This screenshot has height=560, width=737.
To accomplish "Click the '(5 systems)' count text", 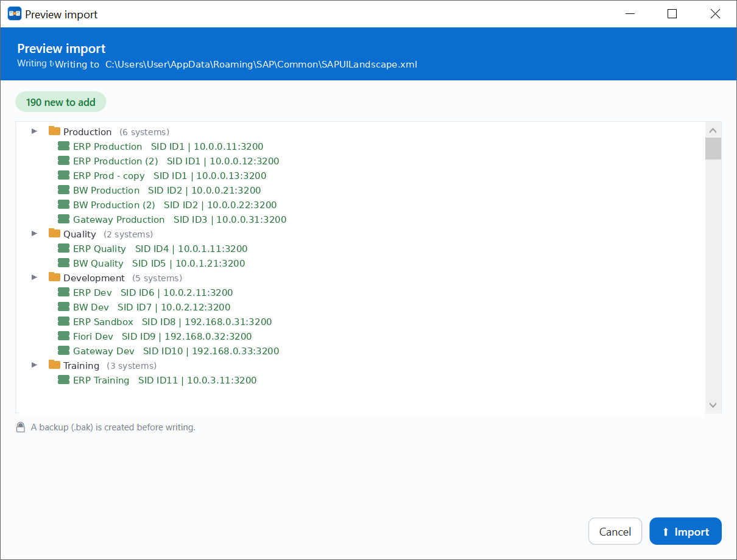I will pyautogui.click(x=157, y=278).
